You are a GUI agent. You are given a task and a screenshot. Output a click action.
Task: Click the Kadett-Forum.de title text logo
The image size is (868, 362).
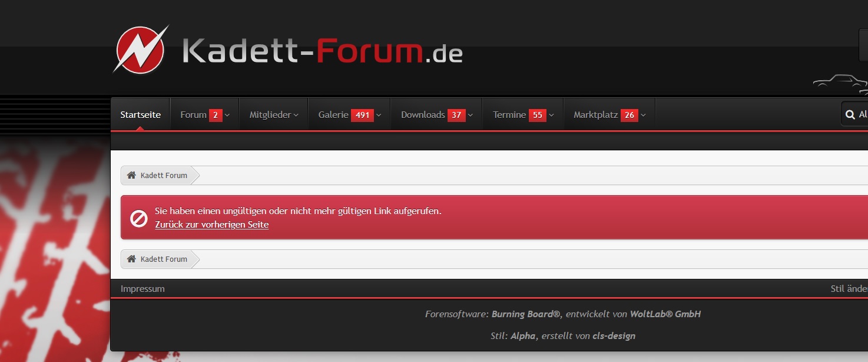tap(322, 51)
